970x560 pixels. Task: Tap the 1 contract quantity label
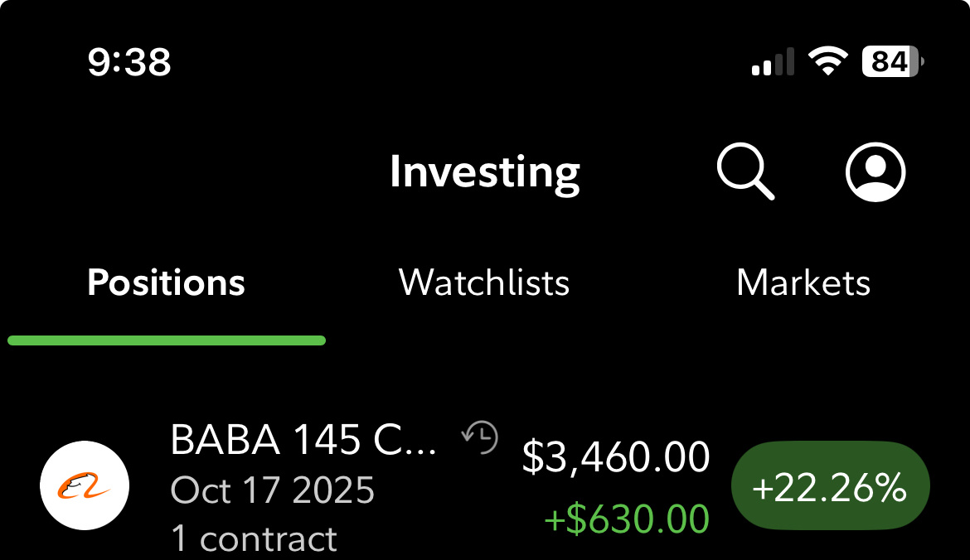pos(254,538)
